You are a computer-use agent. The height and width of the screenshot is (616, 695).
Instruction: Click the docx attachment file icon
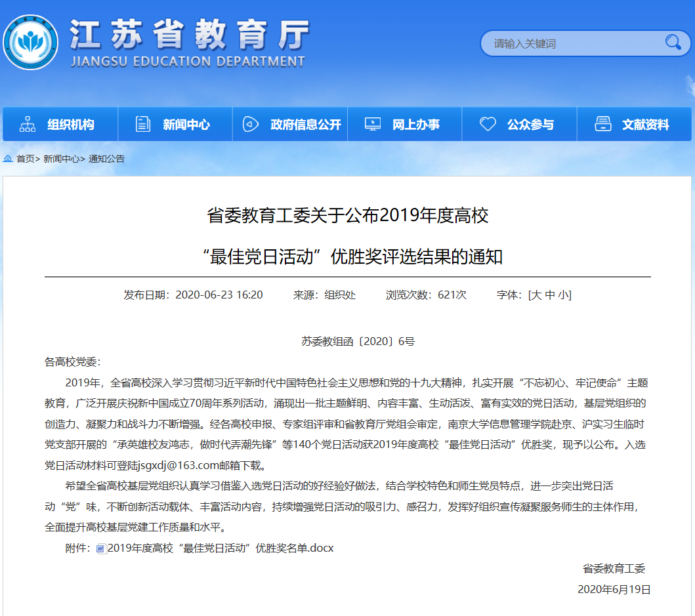click(100, 548)
